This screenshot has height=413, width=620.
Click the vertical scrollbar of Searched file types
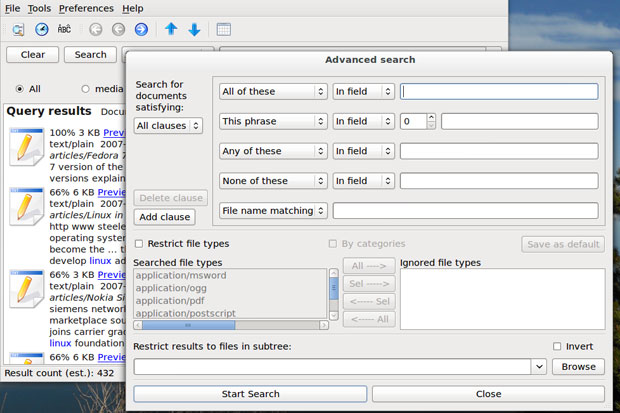coord(334,294)
